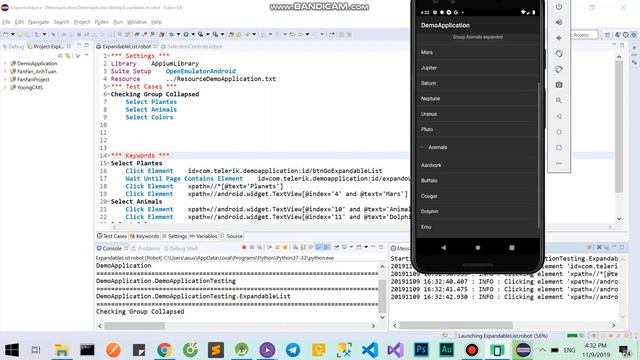Image resolution: width=640 pixels, height=360 pixels.
Task: Expand the YoongCMS project node
Action: pos(5,87)
